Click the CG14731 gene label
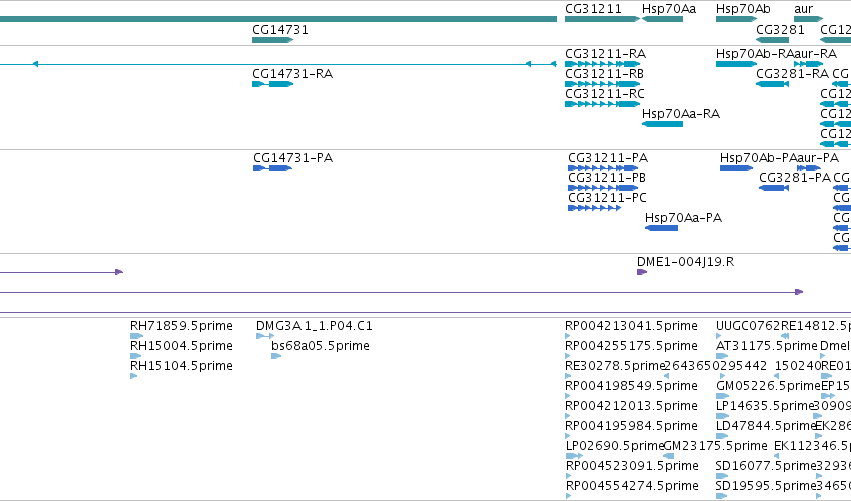The image size is (851, 501). pyautogui.click(x=281, y=30)
